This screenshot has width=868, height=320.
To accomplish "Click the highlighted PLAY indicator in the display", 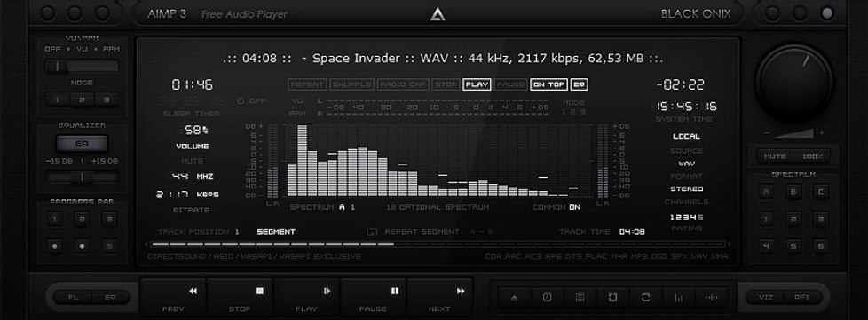I will click(477, 84).
